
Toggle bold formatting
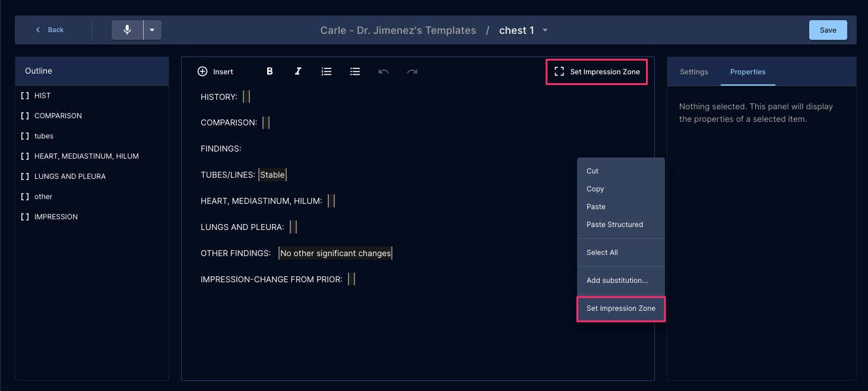[270, 71]
